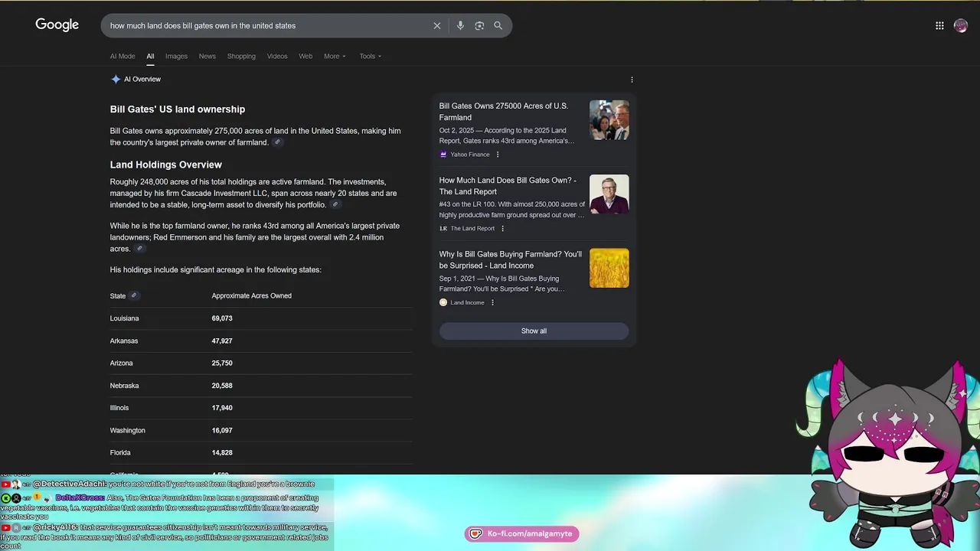Click the VTuber avatar overlay
The width and height of the screenshot is (980, 551).
(890, 455)
